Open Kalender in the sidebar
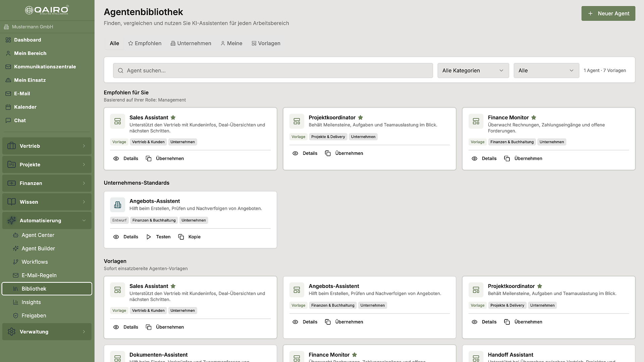Screen dimensions: 644x362 25,107
